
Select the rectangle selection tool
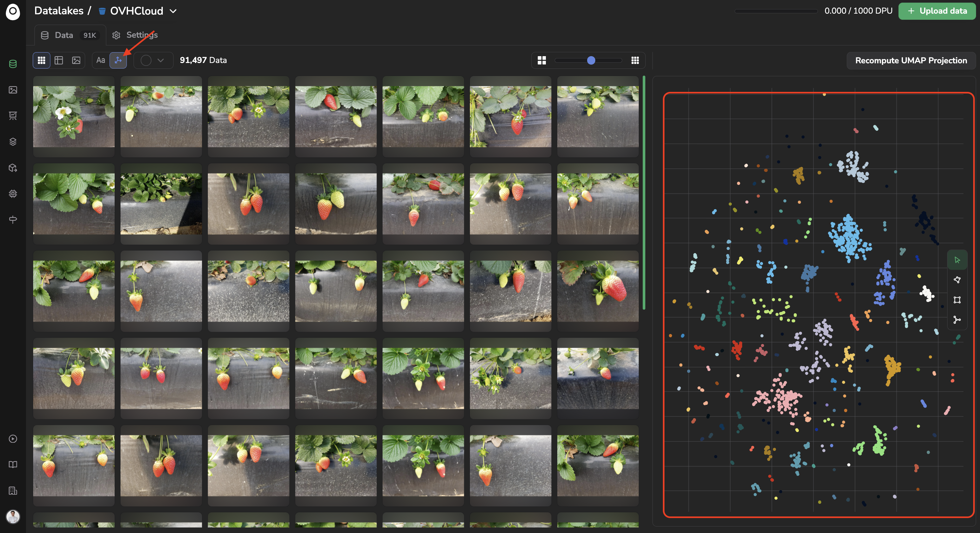957,300
